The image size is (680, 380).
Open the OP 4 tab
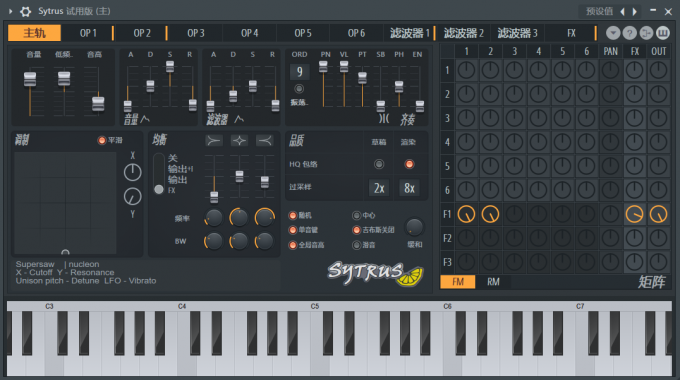point(249,33)
